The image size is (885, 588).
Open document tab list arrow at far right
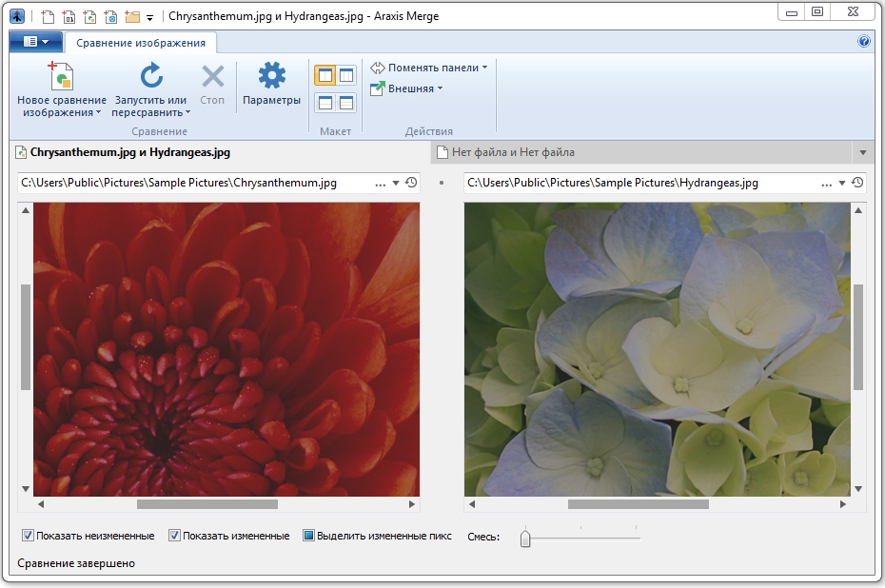click(x=862, y=153)
